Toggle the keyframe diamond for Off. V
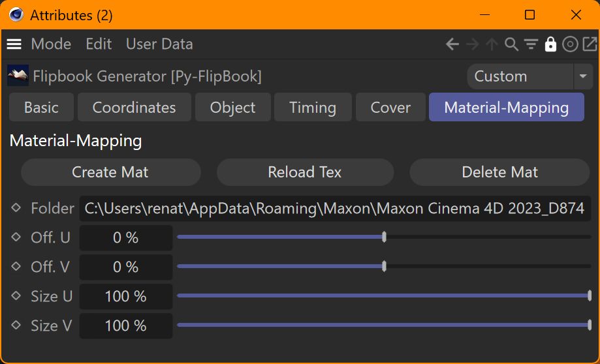Image resolution: width=600 pixels, height=364 pixels. [x=16, y=266]
